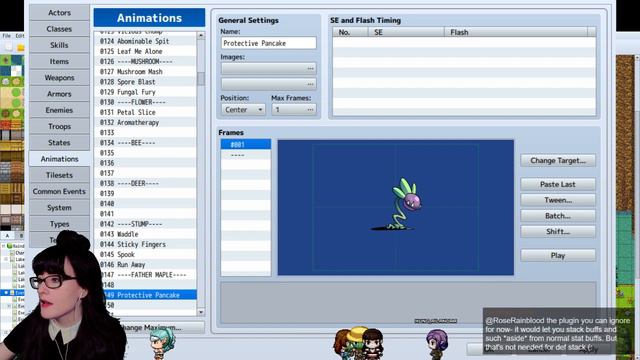Switch to the Items tab

(x=59, y=62)
